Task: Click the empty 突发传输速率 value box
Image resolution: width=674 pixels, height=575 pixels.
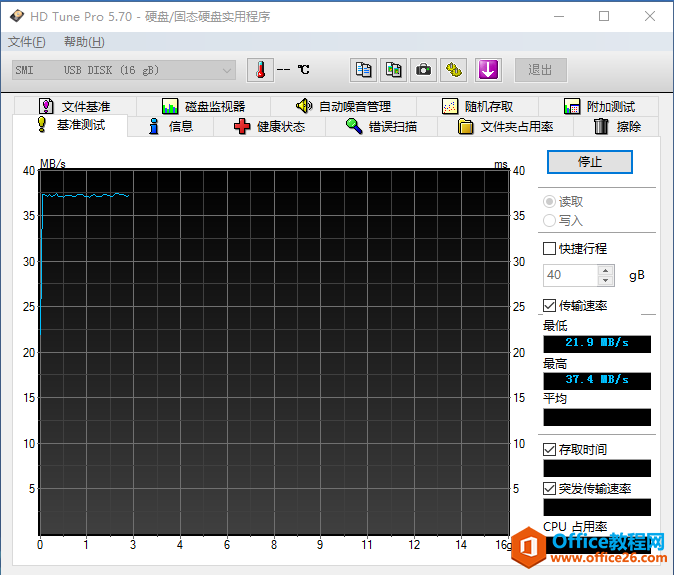Action: 597,507
